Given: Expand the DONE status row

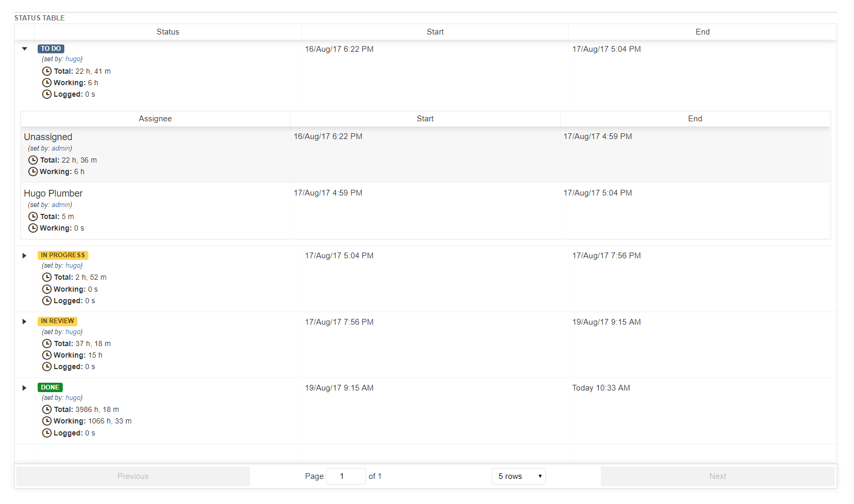Looking at the screenshot, I should point(25,388).
